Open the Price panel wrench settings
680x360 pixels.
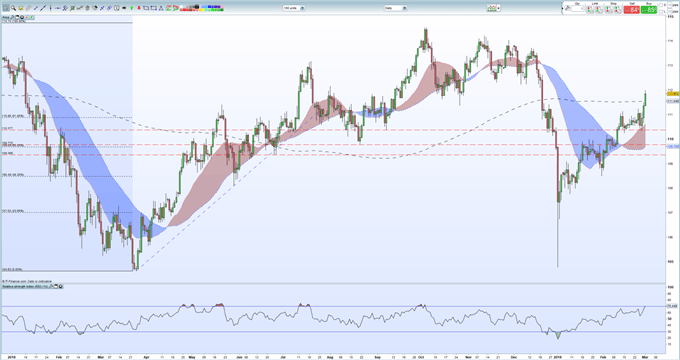[x=13, y=17]
